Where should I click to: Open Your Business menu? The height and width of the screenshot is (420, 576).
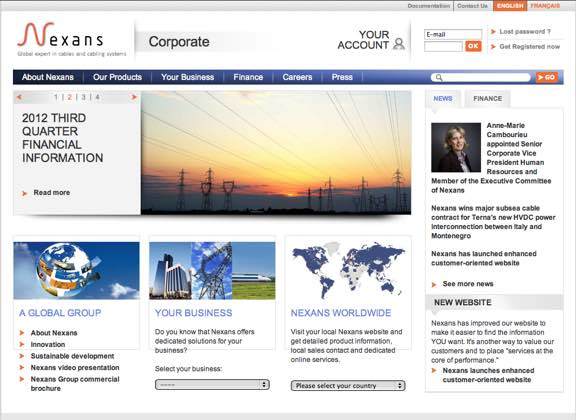click(187, 77)
